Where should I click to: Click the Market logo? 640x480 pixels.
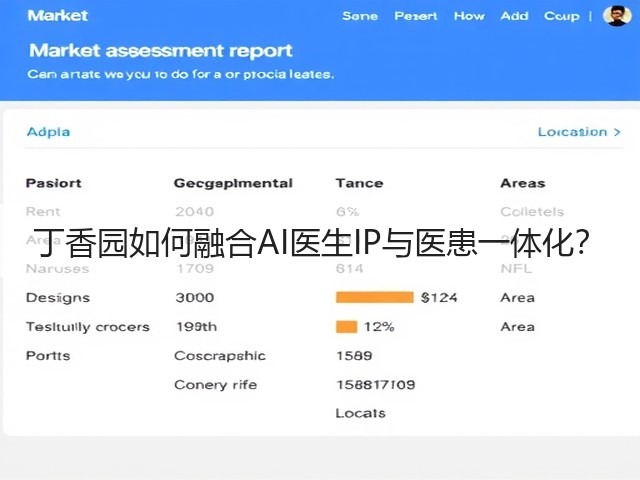58,16
